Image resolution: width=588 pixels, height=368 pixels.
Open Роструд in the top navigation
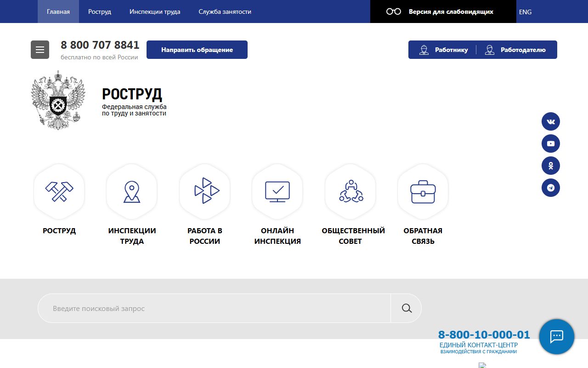tap(100, 11)
